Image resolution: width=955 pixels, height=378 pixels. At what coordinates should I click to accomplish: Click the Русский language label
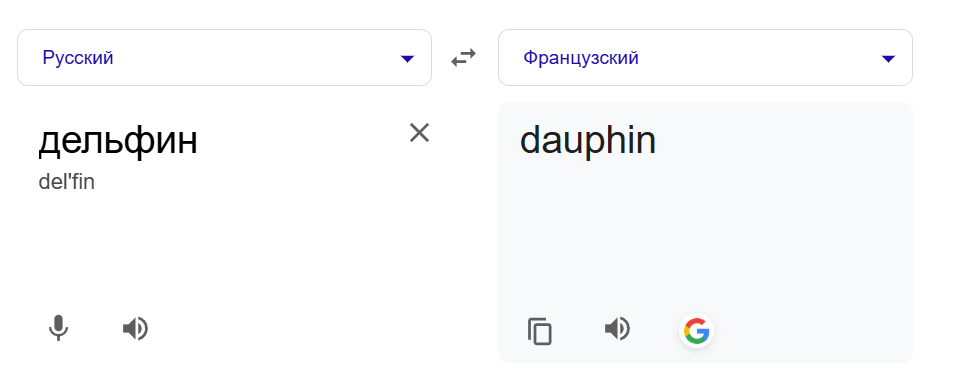coord(78,58)
